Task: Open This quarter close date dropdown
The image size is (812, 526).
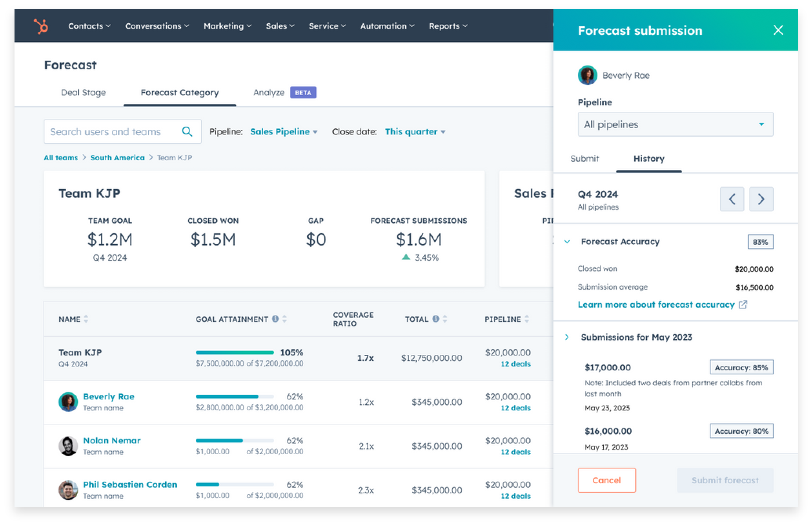Action: click(415, 132)
